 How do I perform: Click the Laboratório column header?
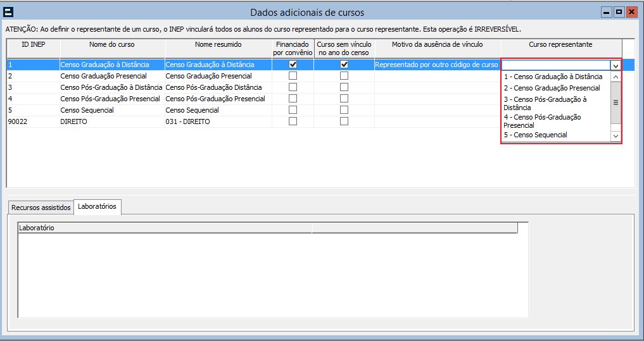[165, 228]
